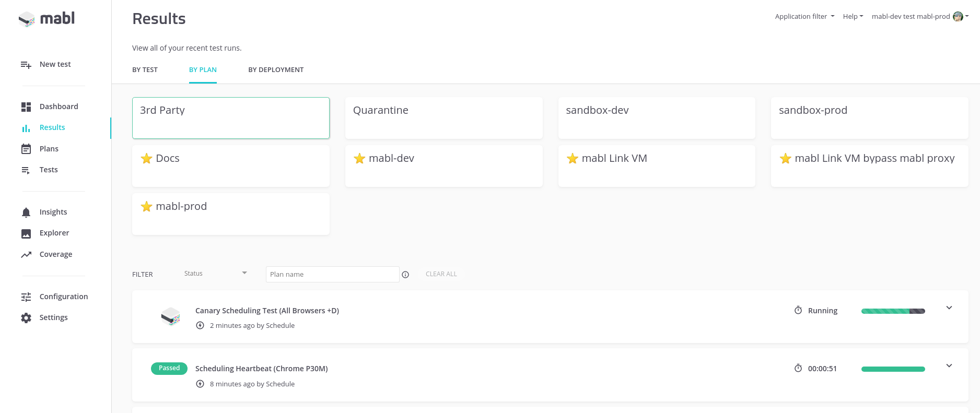Click the Tests list icon

26,170
